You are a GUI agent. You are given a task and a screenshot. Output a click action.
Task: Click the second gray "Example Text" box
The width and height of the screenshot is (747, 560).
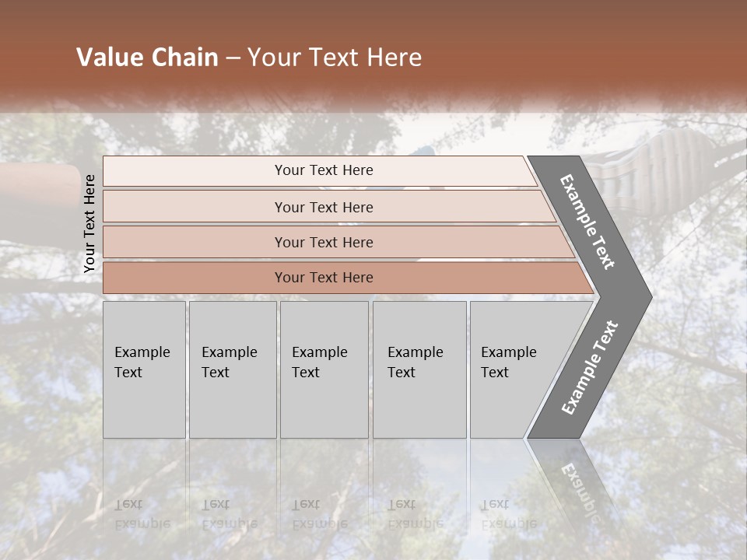[x=232, y=369]
